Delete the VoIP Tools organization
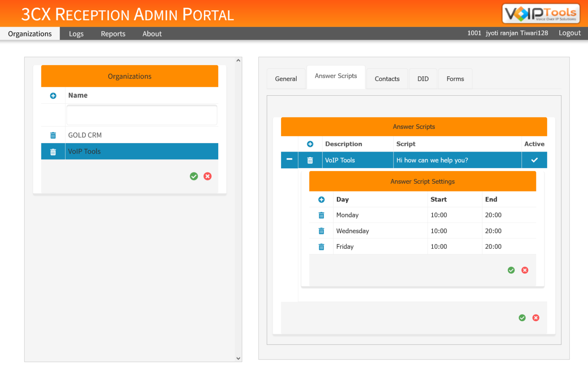 coord(53,151)
